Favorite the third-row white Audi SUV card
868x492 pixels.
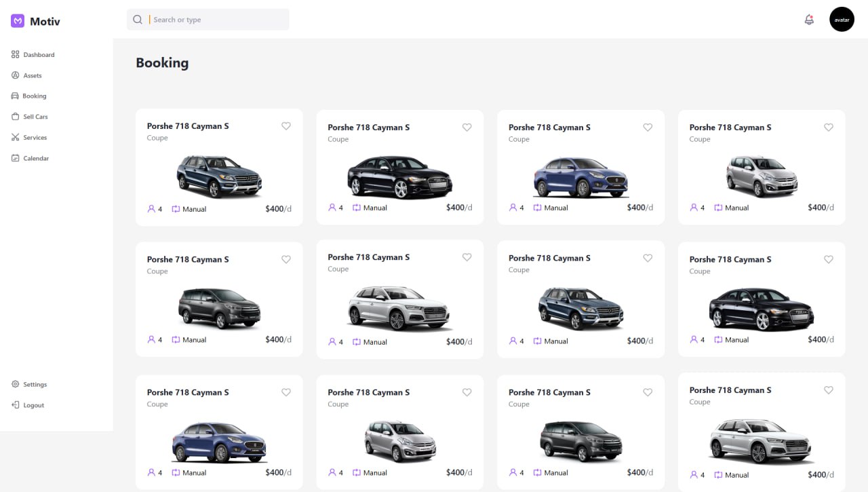click(829, 390)
